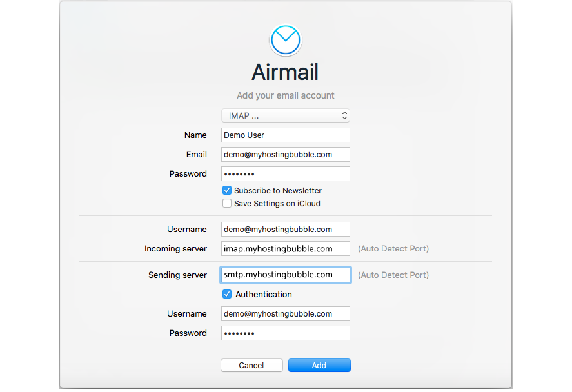
Task: Select the Email input field
Action: [286, 155]
